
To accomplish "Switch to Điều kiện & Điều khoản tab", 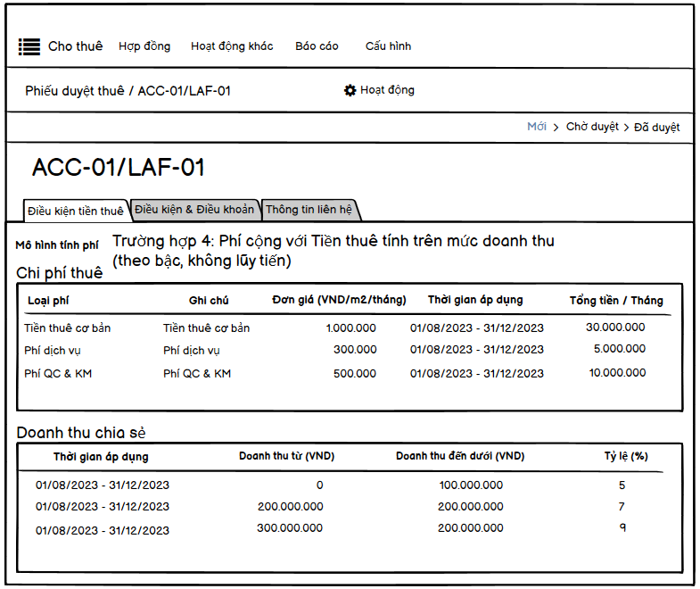I will tap(194, 210).
